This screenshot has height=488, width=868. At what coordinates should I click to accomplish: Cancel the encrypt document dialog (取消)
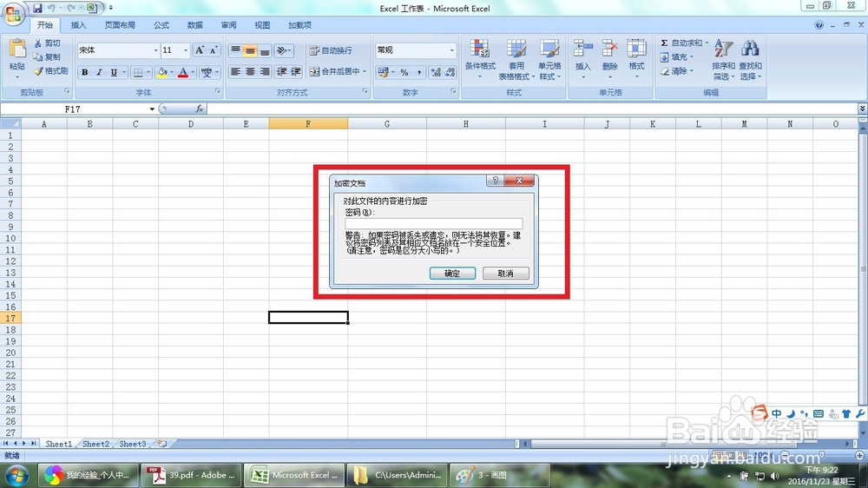505,273
